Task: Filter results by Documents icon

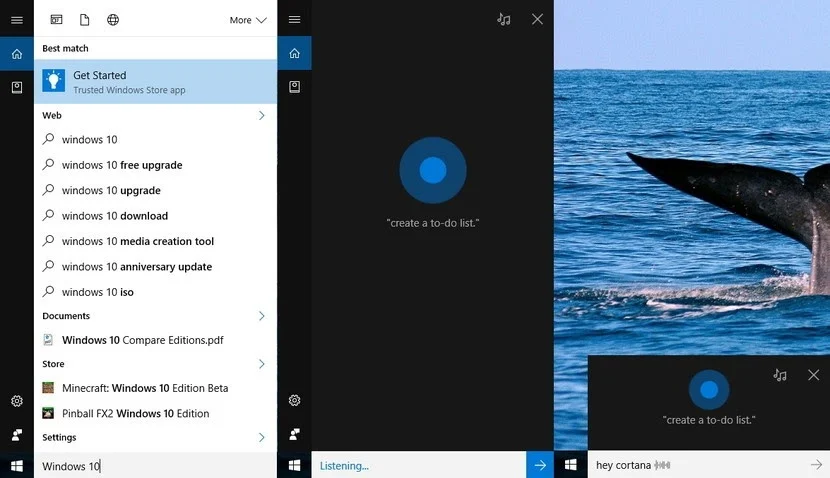Action: (x=85, y=20)
